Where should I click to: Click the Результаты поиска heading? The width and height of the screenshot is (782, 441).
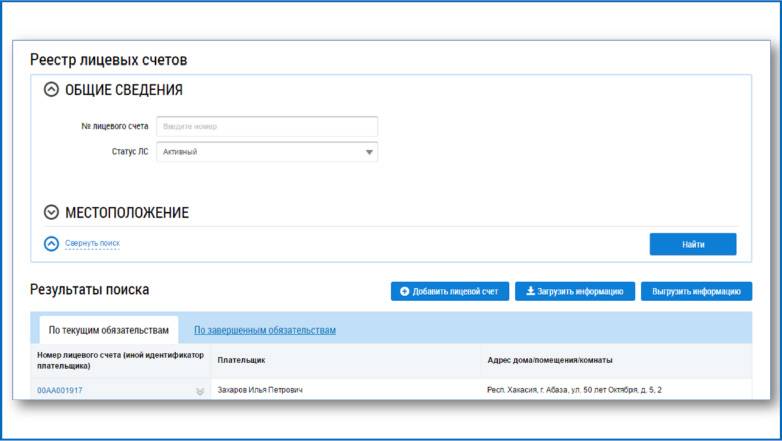pyautogui.click(x=89, y=289)
